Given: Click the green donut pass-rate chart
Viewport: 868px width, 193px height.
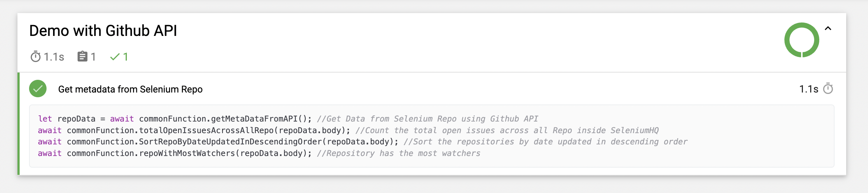Looking at the screenshot, I should [801, 40].
